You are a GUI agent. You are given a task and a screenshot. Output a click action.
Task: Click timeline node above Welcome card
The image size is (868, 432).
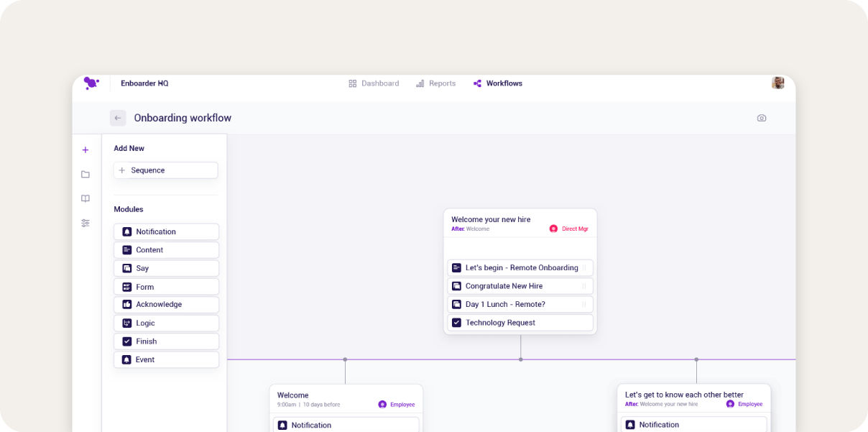coord(345,359)
